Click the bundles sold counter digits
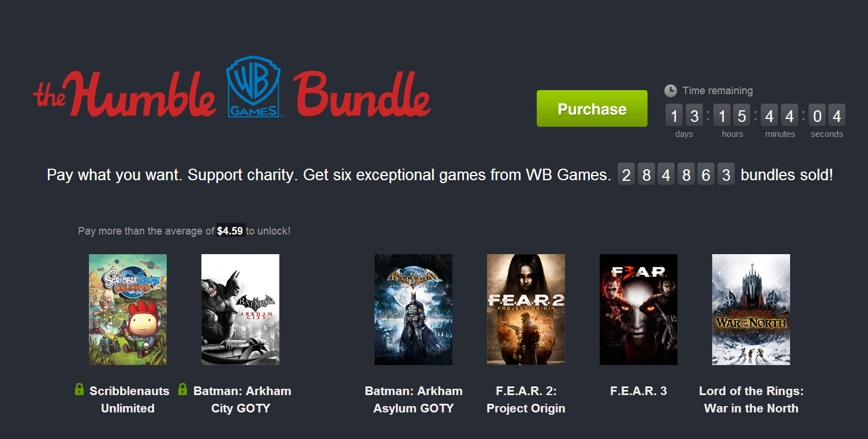 tap(676, 174)
